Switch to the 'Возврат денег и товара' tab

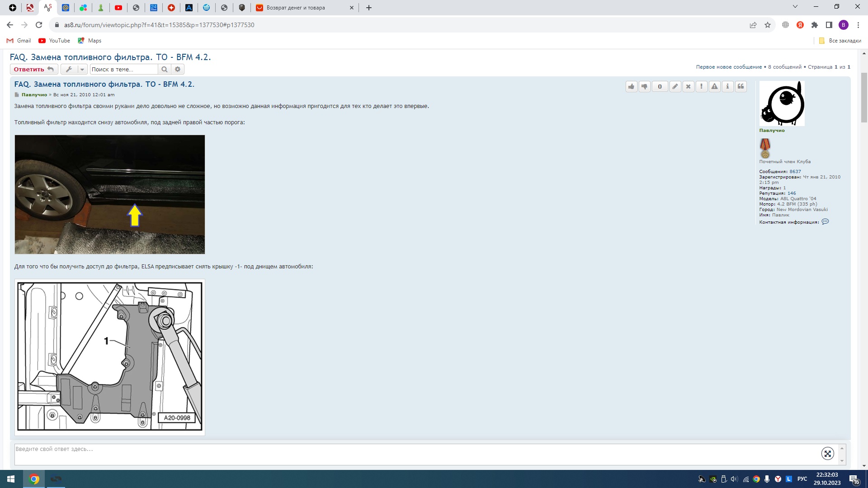(x=296, y=8)
